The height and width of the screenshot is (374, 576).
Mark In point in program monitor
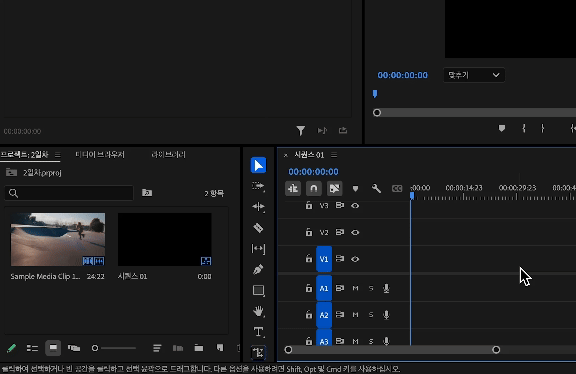tap(524, 128)
